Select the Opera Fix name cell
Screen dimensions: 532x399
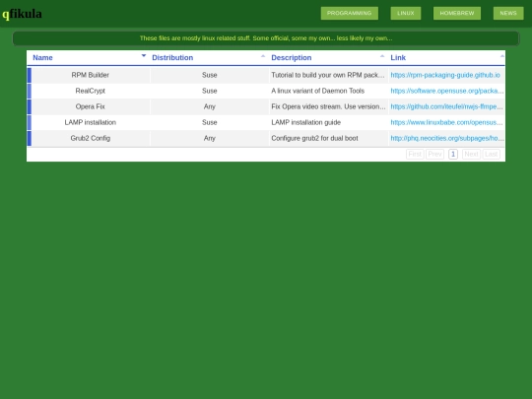coord(91,106)
